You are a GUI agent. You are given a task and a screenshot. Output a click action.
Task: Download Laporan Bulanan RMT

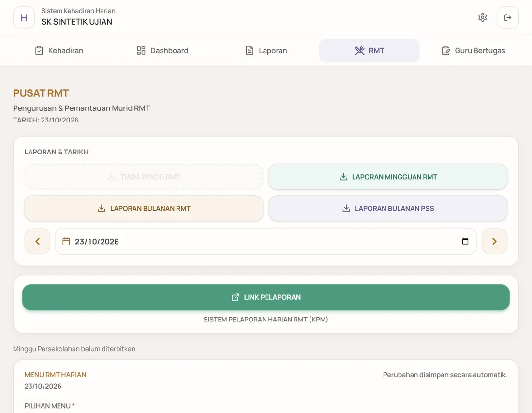pos(144,208)
